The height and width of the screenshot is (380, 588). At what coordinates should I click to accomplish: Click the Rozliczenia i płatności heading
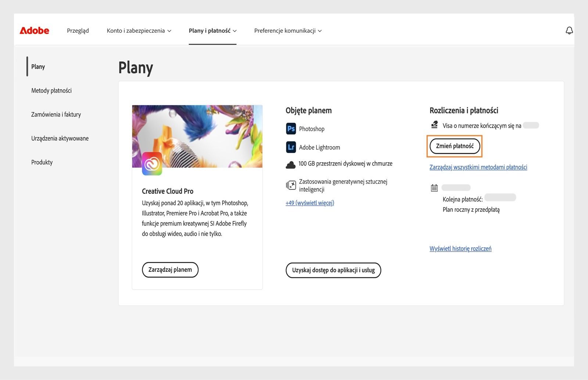pos(464,110)
